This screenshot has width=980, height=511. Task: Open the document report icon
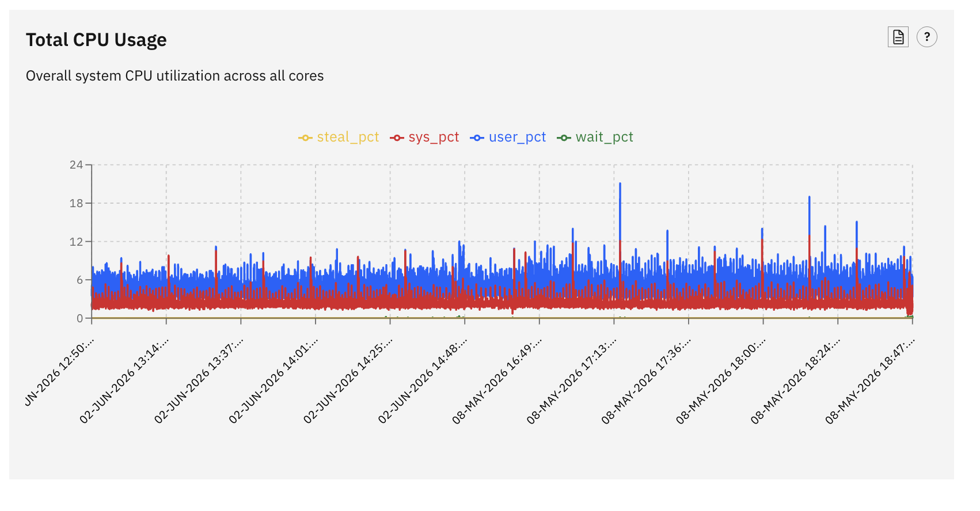[898, 37]
